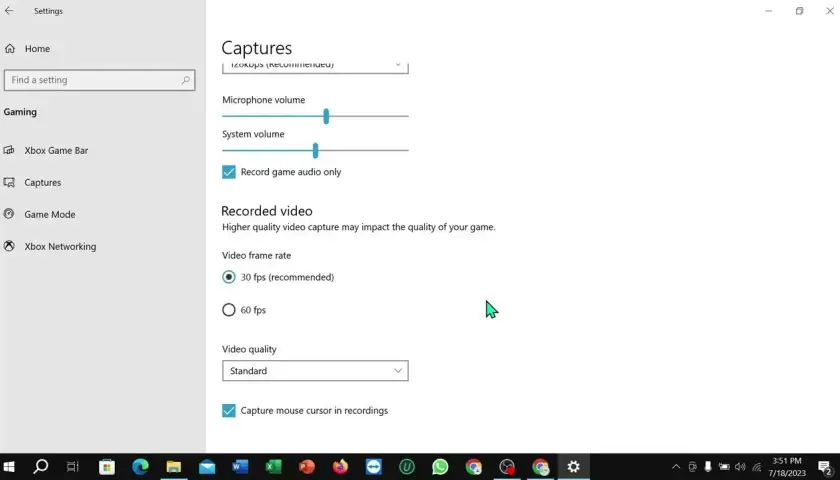
Task: Open Xbox Networking settings
Action: 60,247
